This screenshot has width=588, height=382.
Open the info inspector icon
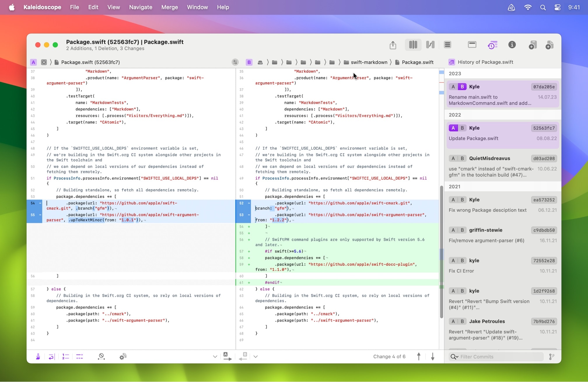[512, 45]
